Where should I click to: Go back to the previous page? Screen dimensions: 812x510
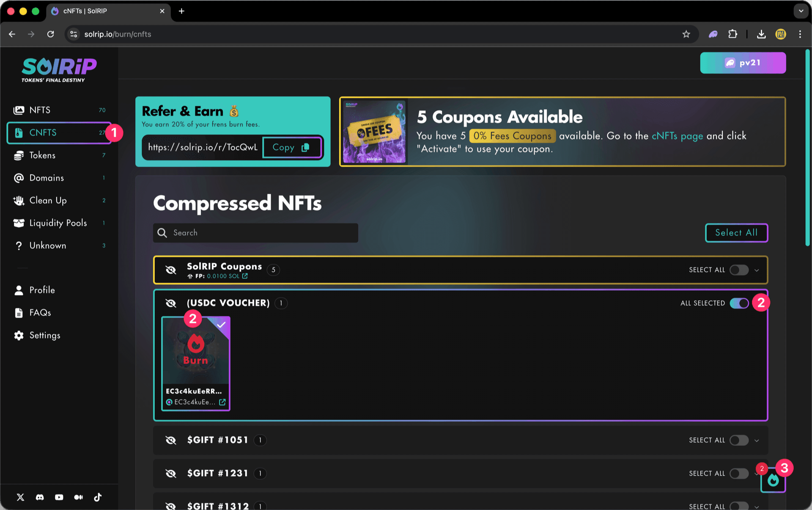[12, 34]
